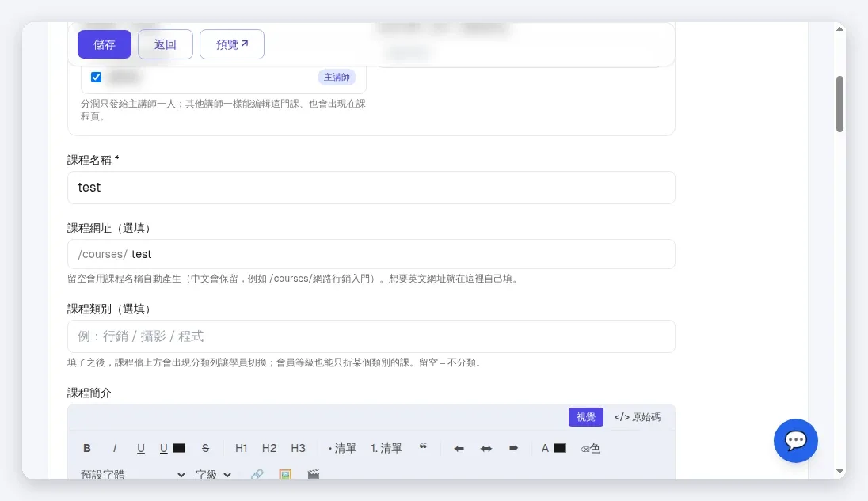Pick text color swatch beside A
868x501 pixels.
pos(560,449)
